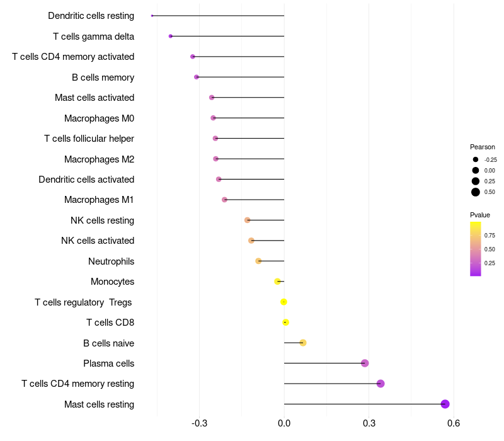Select the 0.00 Pearson legend circle
Screen dimensions: 504x441
476,170
